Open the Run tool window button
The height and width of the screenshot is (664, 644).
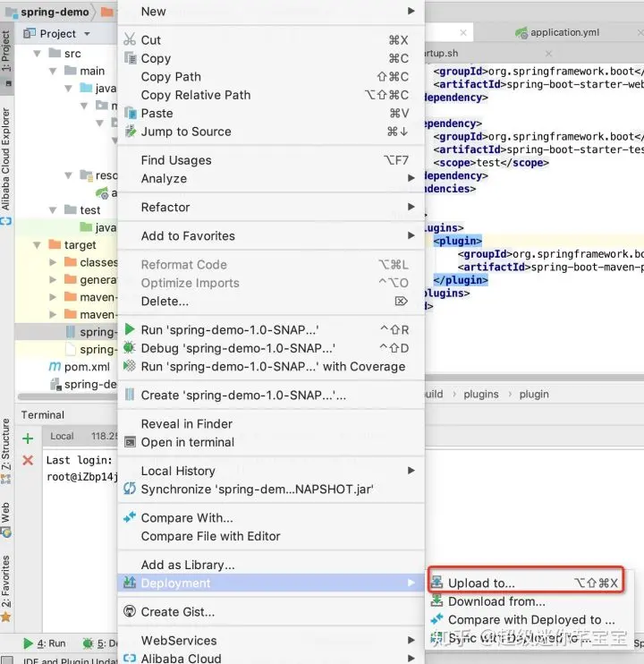45,643
